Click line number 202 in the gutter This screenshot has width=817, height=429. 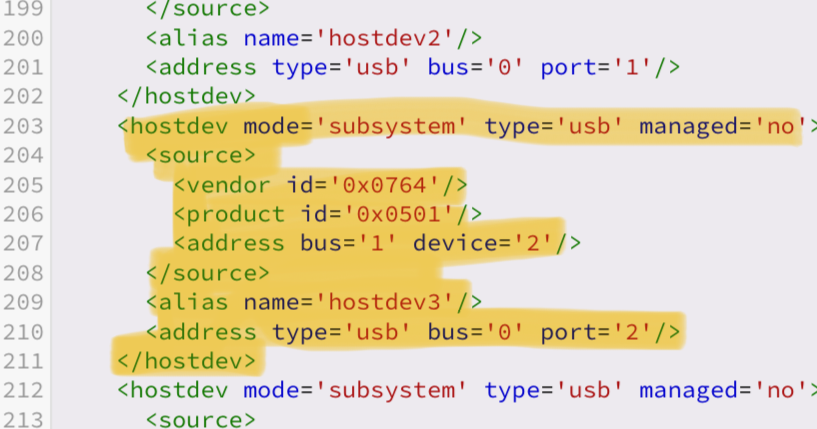coord(23,96)
